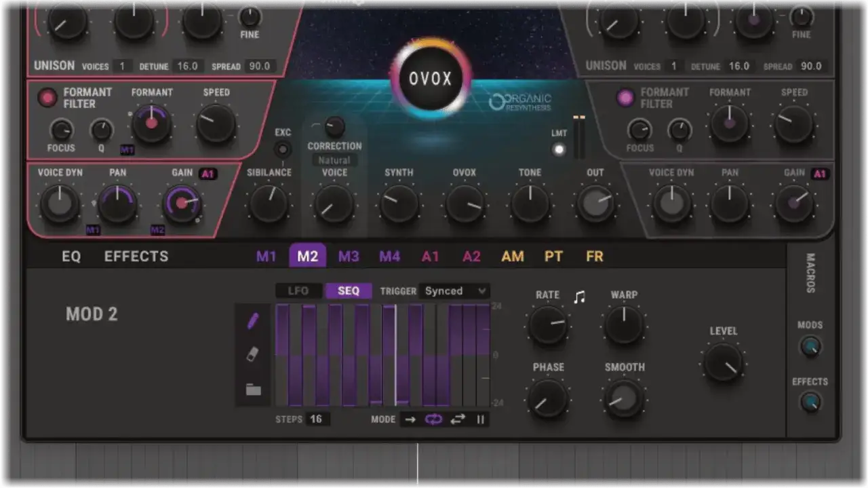Screen dimensions: 868x488
Task: Select the M3 modulator tab
Action: [349, 257]
